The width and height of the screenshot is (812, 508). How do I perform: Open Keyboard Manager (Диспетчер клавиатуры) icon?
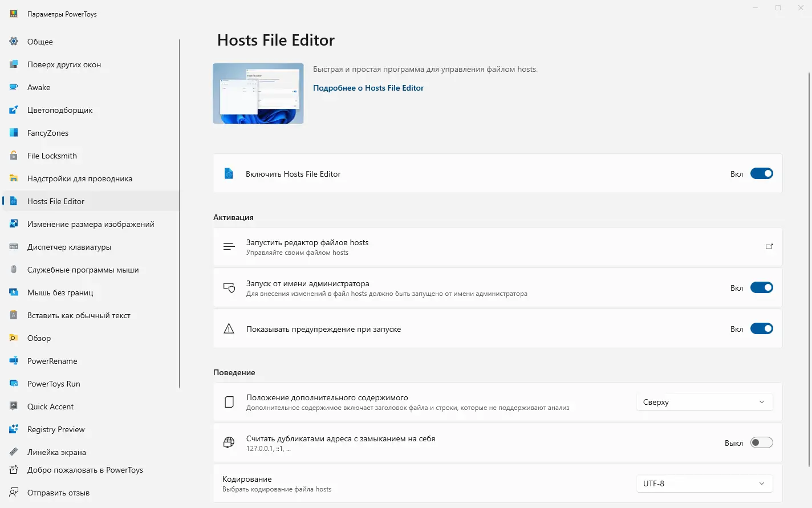pos(14,247)
